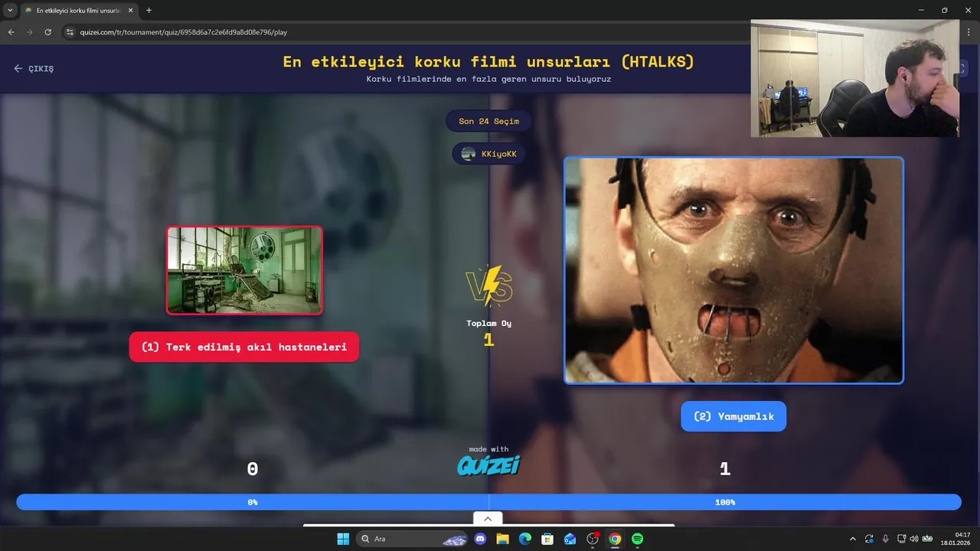This screenshot has width=980, height=551.
Task: Expand the bottom panel chevron
Action: pyautogui.click(x=488, y=519)
